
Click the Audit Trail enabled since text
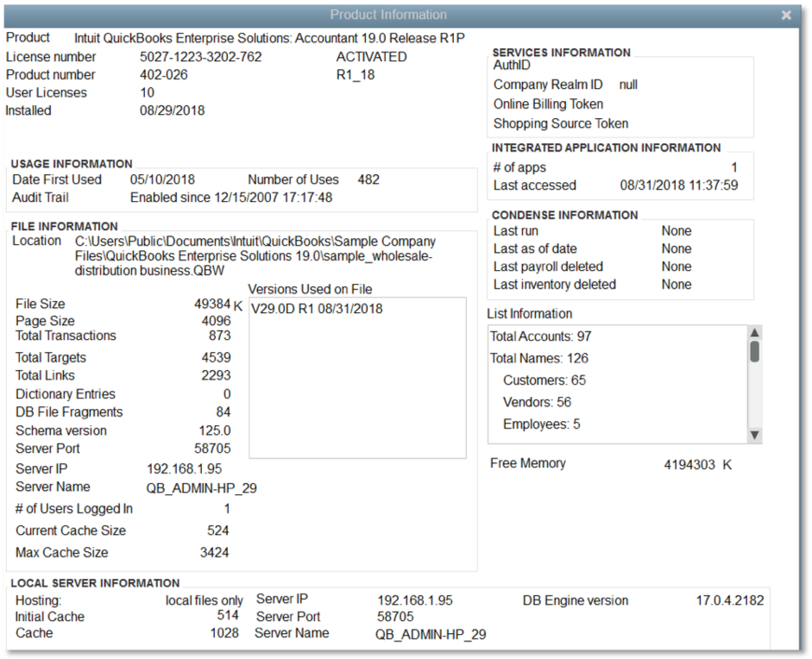pyautogui.click(x=231, y=198)
